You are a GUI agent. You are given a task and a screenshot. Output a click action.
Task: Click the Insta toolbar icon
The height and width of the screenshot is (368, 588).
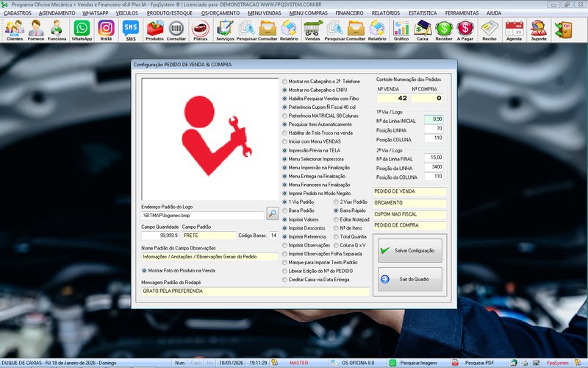(106, 29)
